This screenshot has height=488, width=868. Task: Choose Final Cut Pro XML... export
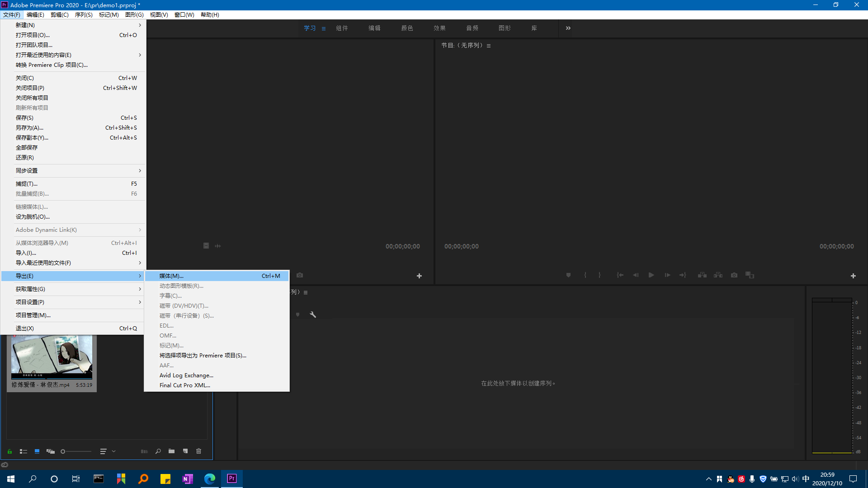pos(217,385)
